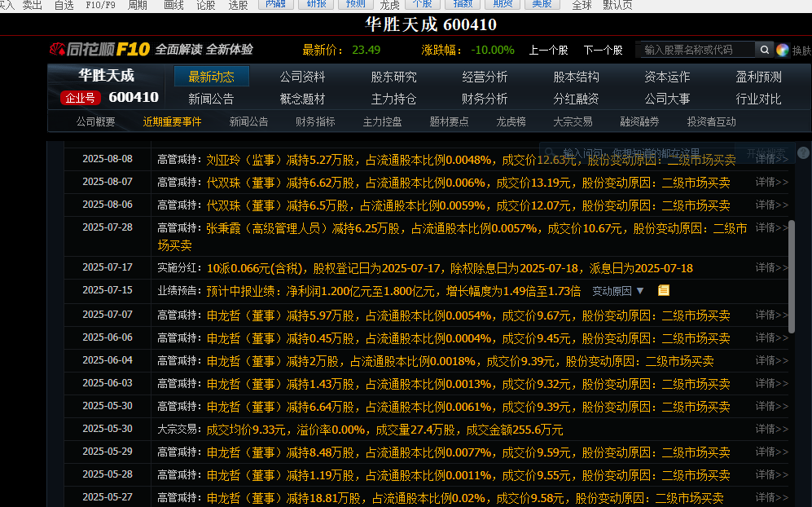Open 详情 for the 2025-06-06 row
This screenshot has height=507, width=812.
point(771,337)
